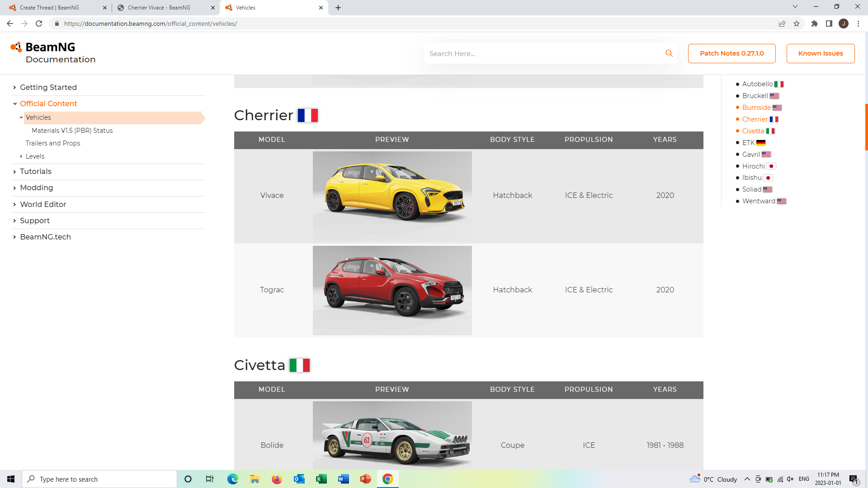Click the red Tograc preview image
The width and height of the screenshot is (868, 488).
[x=392, y=291]
